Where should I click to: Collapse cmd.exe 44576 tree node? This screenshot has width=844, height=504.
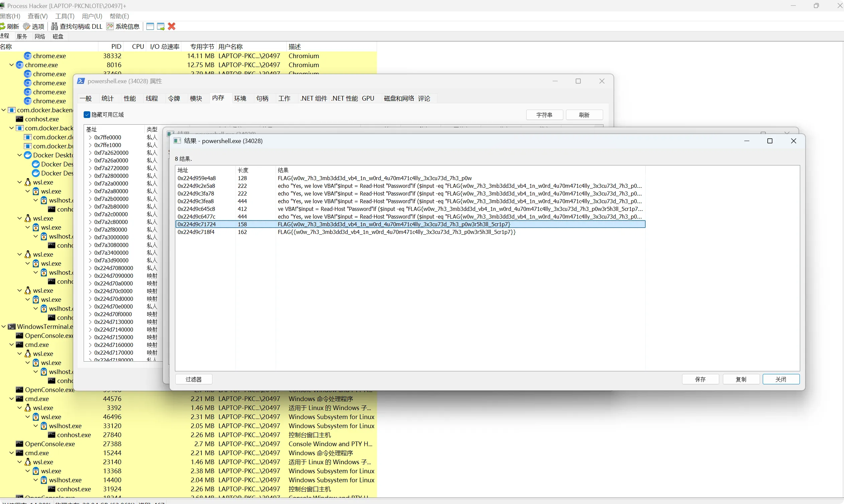pos(12,399)
